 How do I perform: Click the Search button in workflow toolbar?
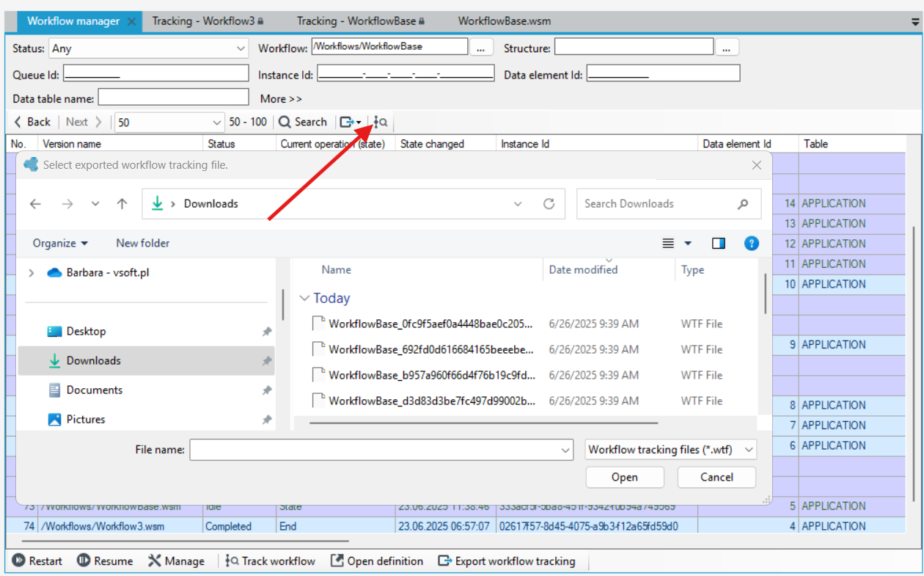(303, 122)
